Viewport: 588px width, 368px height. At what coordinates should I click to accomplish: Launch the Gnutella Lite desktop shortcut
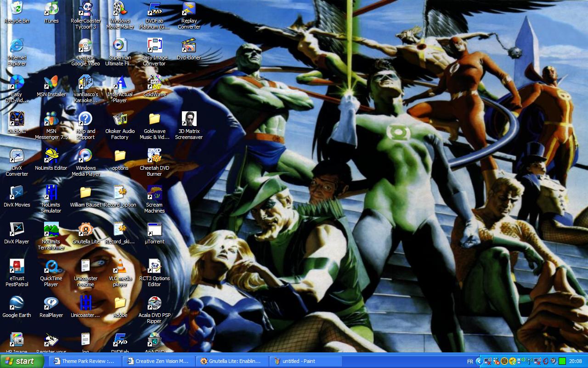(x=85, y=233)
